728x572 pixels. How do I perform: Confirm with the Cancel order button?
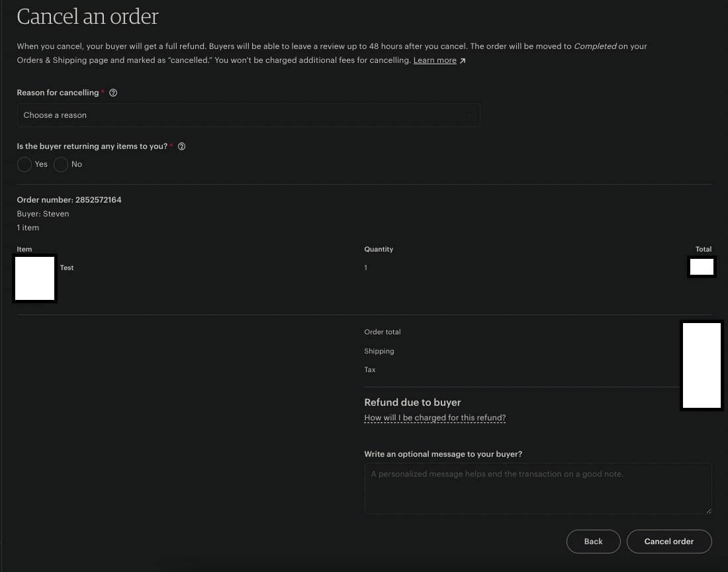pyautogui.click(x=669, y=542)
